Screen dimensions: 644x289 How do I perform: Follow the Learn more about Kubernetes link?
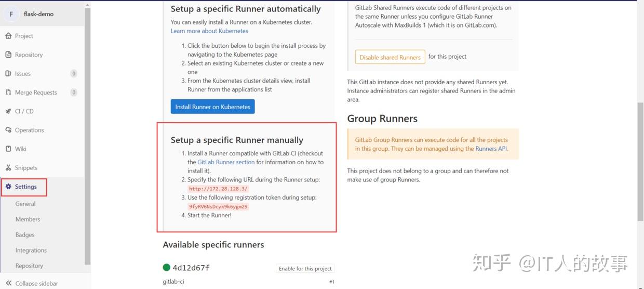point(209,31)
